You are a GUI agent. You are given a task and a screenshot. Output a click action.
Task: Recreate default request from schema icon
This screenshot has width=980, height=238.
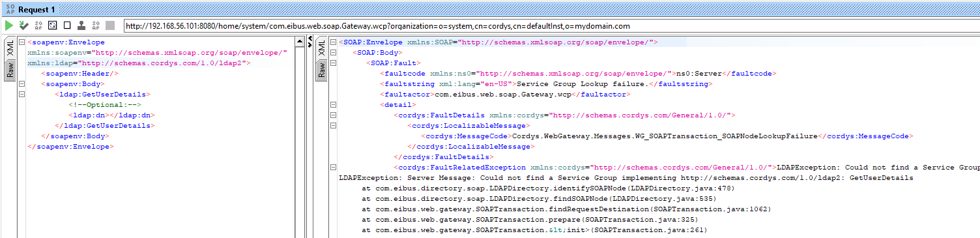53,25
